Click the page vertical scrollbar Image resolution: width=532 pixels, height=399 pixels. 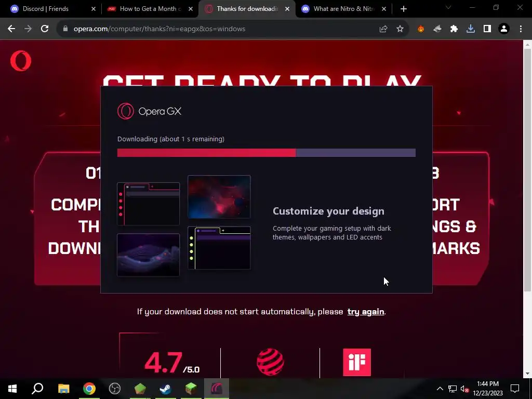point(527,170)
